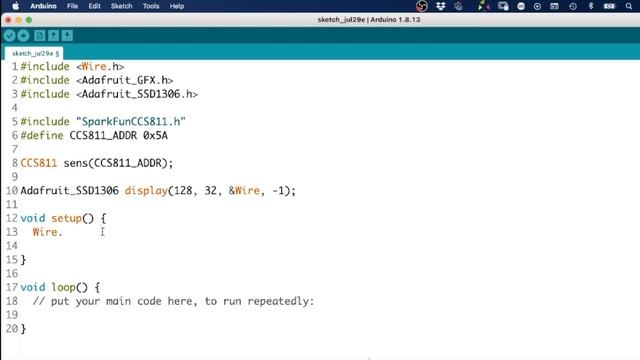Save the sketch with the Save icon

tap(67, 36)
